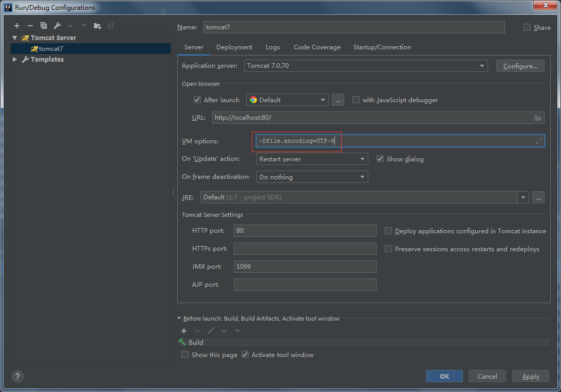Open edit templates with the wrench icon
This screenshot has width=561, height=392.
tap(57, 26)
